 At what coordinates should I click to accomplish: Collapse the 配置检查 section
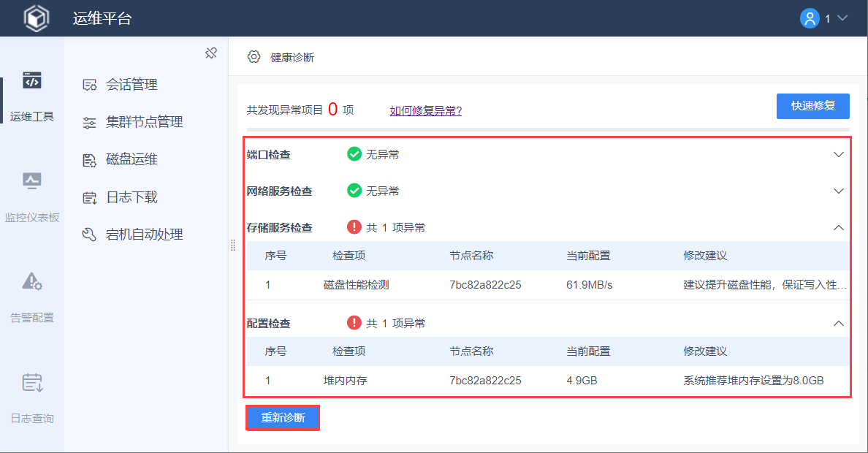[x=839, y=323]
